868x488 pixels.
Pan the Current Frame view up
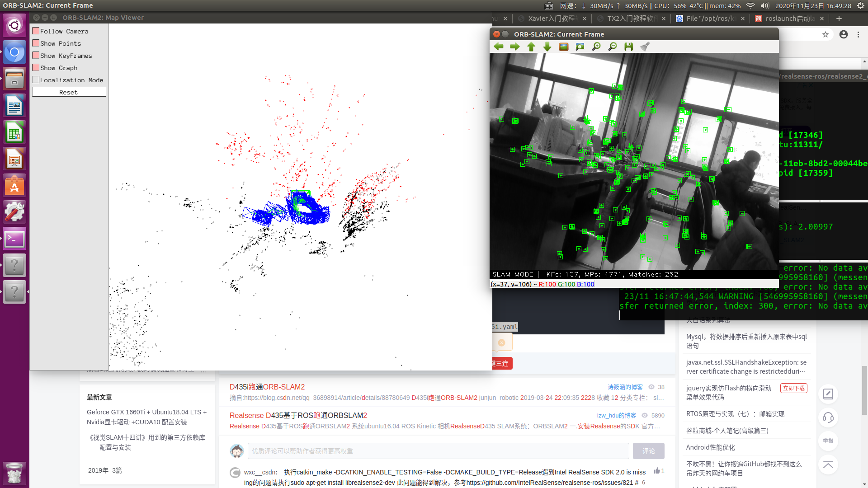531,47
